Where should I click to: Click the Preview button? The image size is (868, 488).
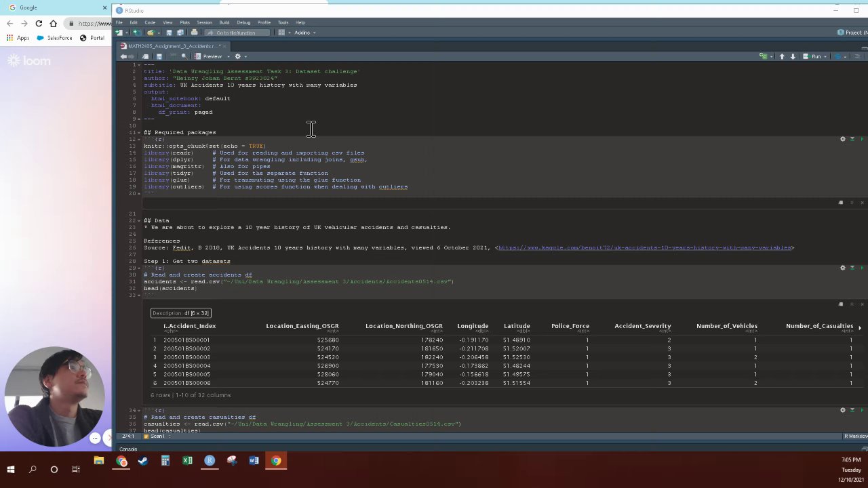point(208,56)
